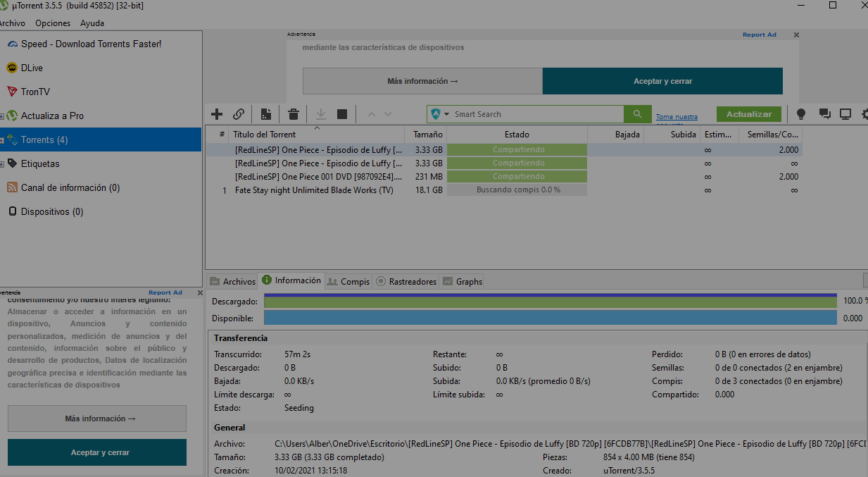
Task: Add a torrent with the plus icon
Action: point(217,114)
